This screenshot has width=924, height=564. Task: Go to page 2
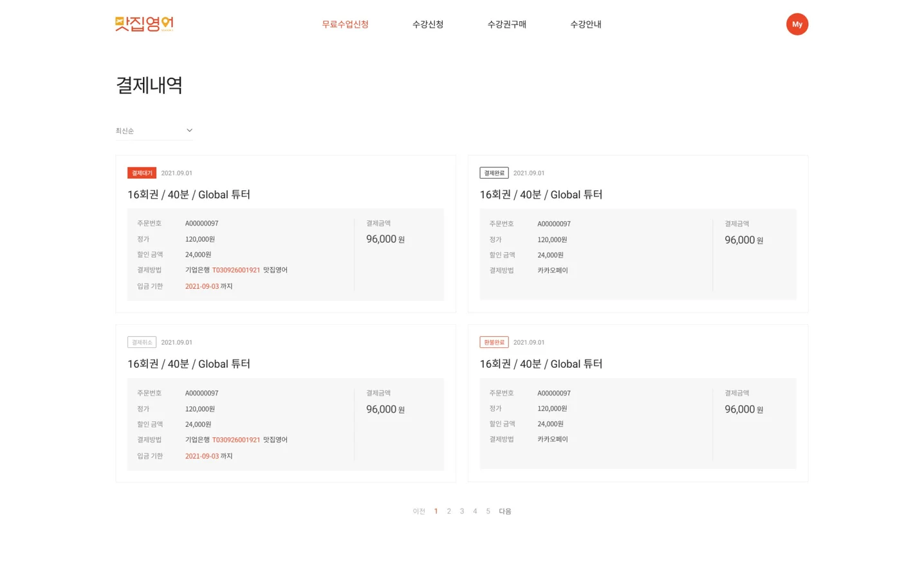448,511
